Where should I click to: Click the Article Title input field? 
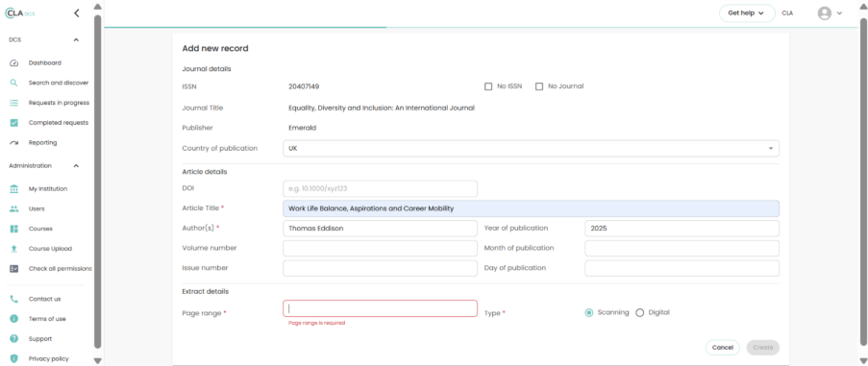coord(531,208)
